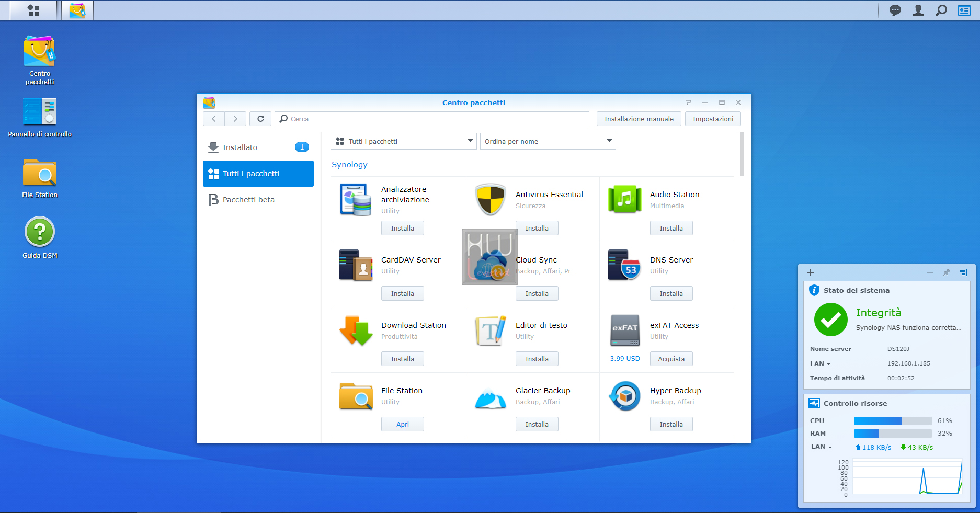Install Download Station
The image size is (980, 513).
403,359
